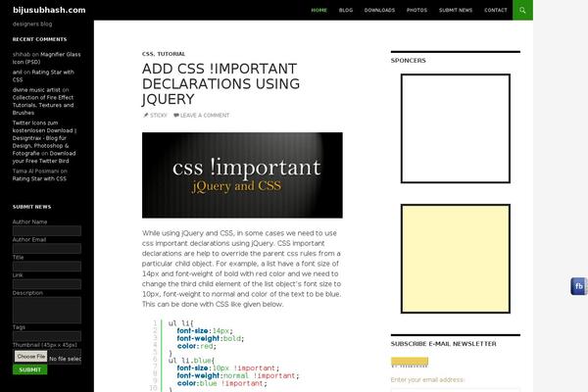Open the BLOG menu item
The image size is (588, 392).
point(345,10)
